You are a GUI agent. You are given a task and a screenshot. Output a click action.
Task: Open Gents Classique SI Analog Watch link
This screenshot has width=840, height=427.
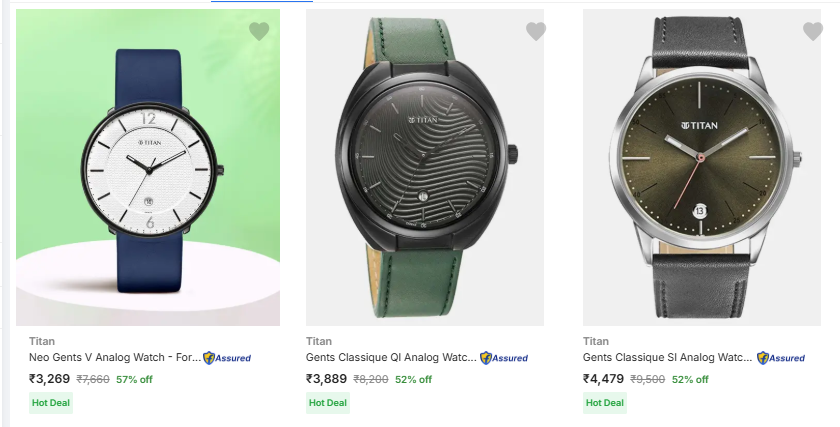pyautogui.click(x=668, y=358)
